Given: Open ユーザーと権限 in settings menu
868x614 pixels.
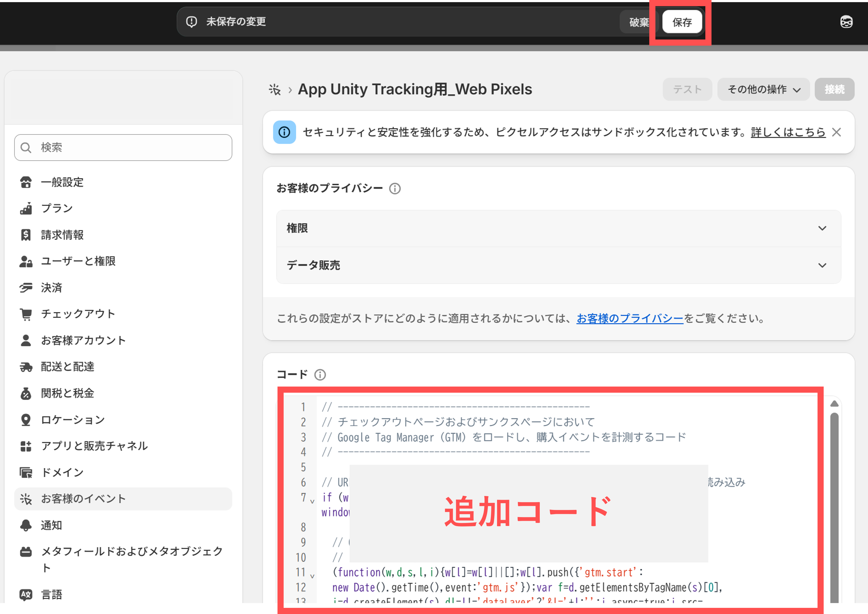Looking at the screenshot, I should point(123,261).
